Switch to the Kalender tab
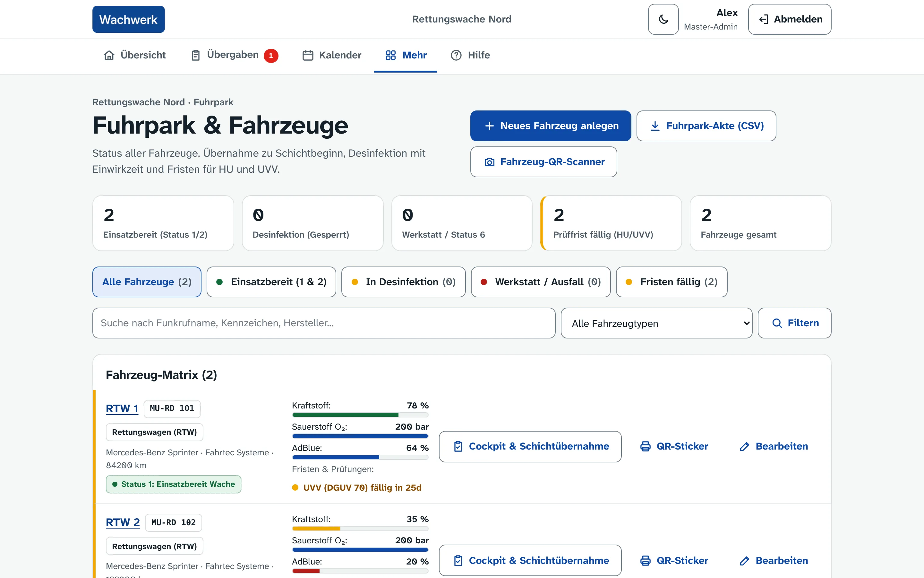 pyautogui.click(x=332, y=55)
